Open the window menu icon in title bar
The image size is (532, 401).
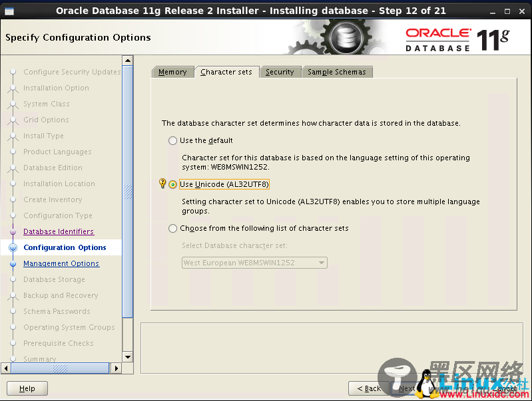9,11
